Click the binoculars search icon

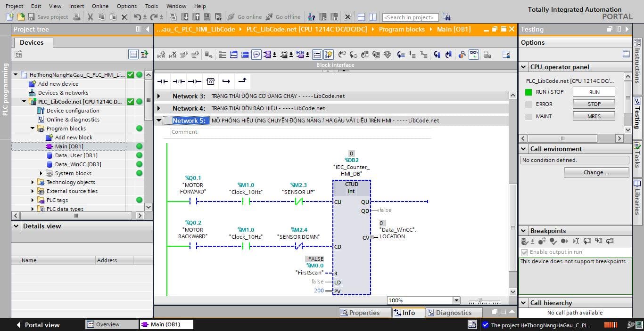pyautogui.click(x=446, y=17)
